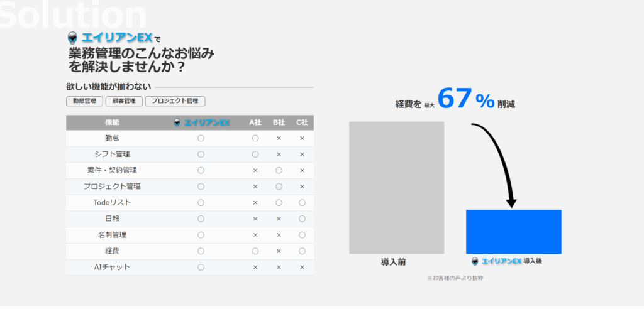Switch to the プロジェクト管理 tab button
Image resolution: width=644 pixels, height=309 pixels.
[175, 101]
